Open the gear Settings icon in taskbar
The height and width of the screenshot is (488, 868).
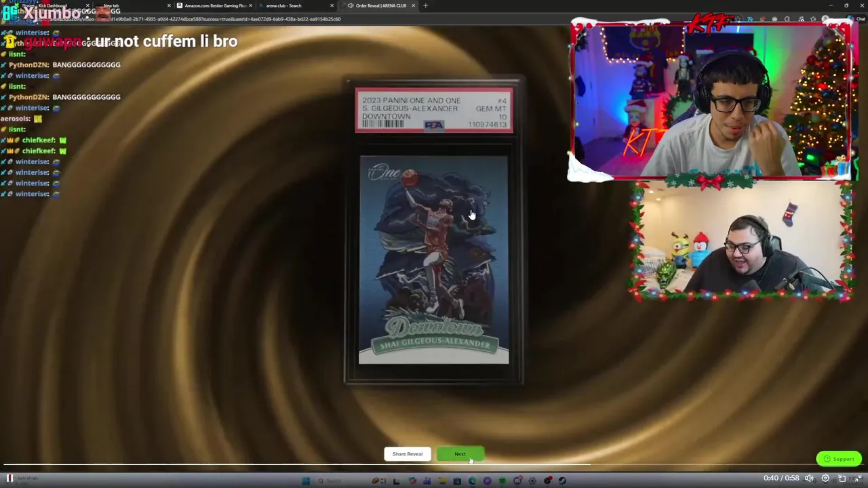tap(532, 481)
